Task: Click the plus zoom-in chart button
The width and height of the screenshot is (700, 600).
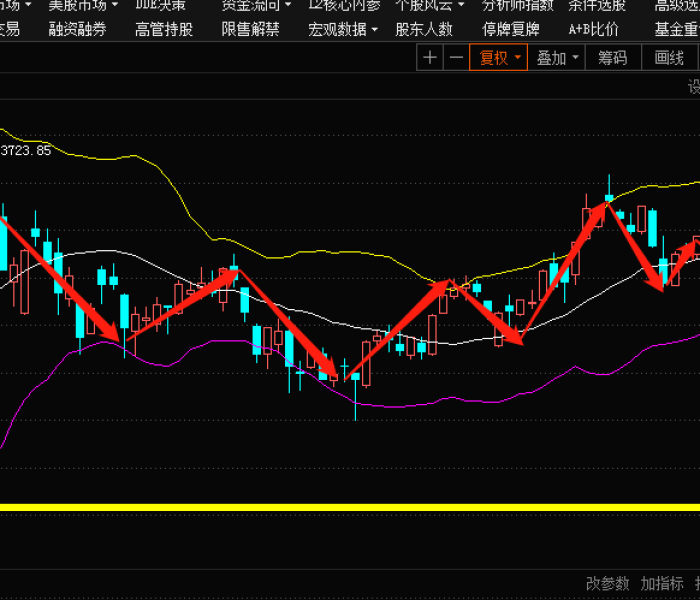Action: [x=430, y=58]
